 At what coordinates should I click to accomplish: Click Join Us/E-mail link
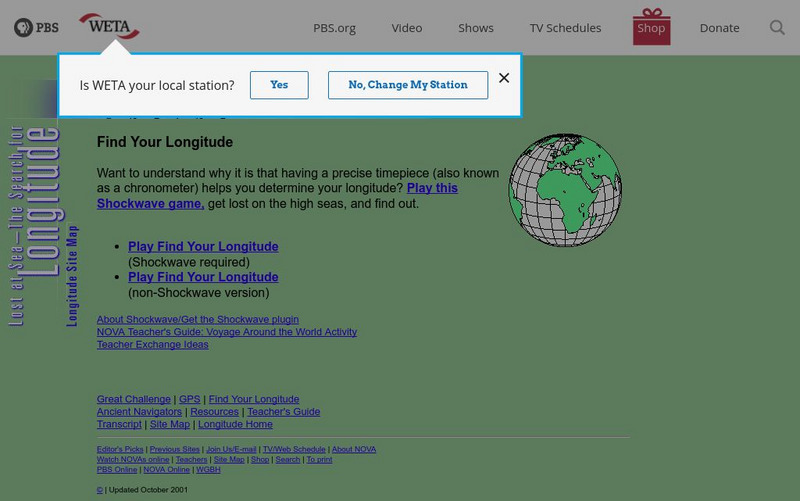[x=231, y=449]
